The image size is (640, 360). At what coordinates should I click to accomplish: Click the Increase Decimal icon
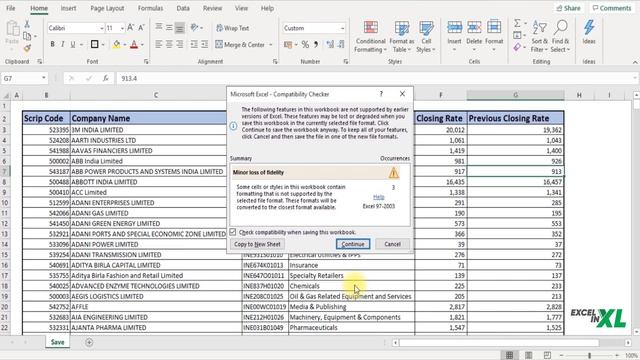coord(330,44)
